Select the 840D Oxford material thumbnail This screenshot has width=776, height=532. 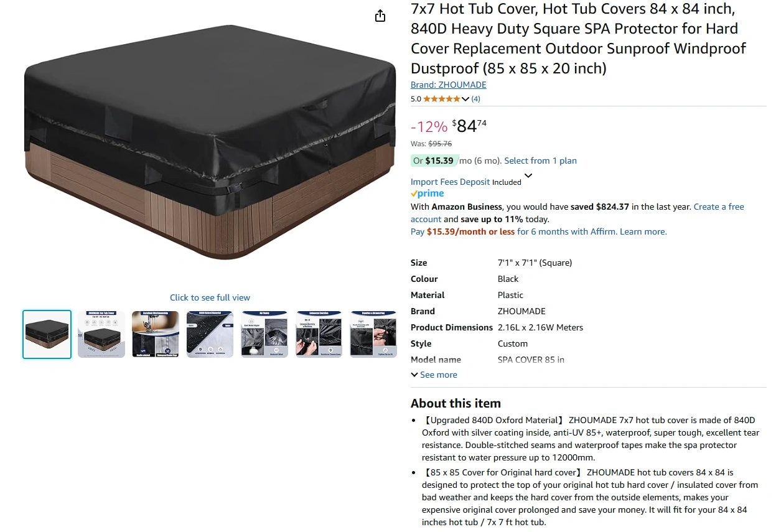click(210, 335)
